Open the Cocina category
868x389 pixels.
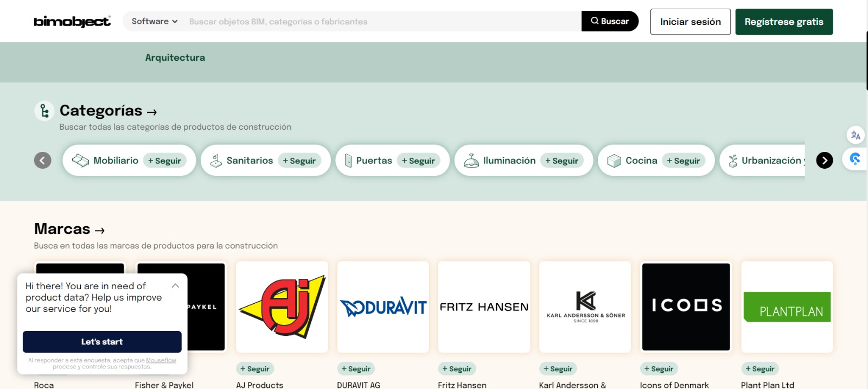click(x=641, y=161)
